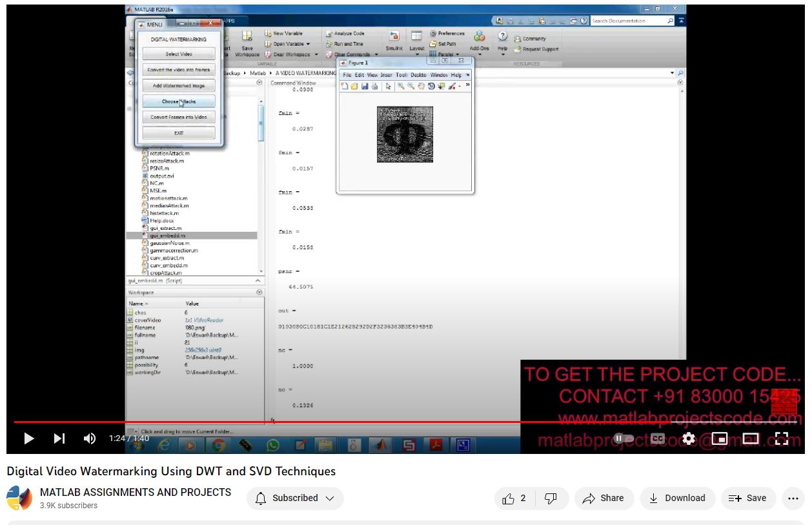Open the player settings gear
Screen dimensions: 812x525
(x=688, y=438)
